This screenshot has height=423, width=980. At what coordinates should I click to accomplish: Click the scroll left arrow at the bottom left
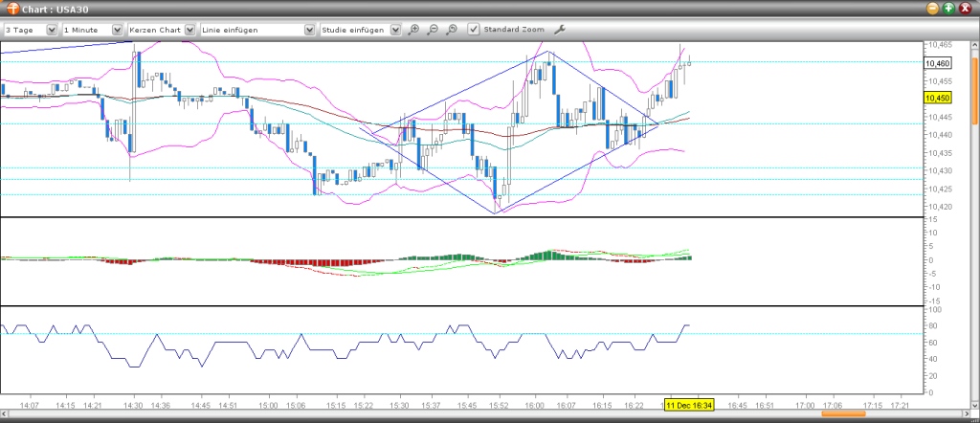tap(4, 413)
